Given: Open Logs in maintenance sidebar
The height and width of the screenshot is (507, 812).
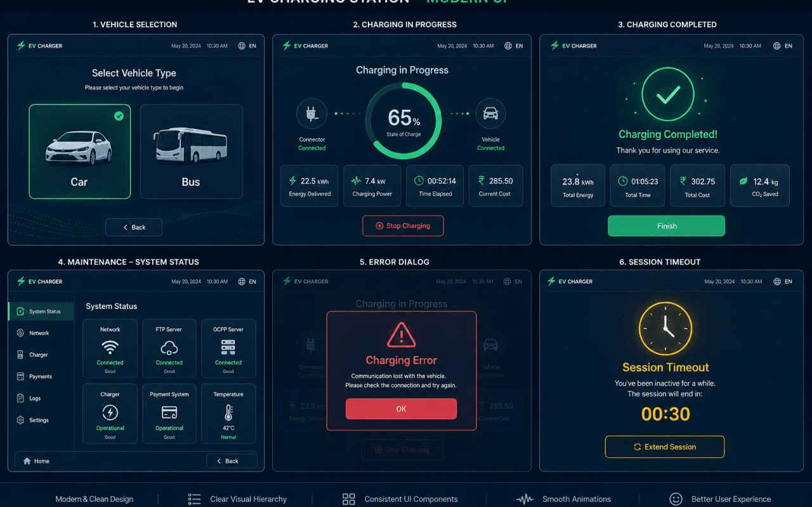Looking at the screenshot, I should tap(29, 398).
